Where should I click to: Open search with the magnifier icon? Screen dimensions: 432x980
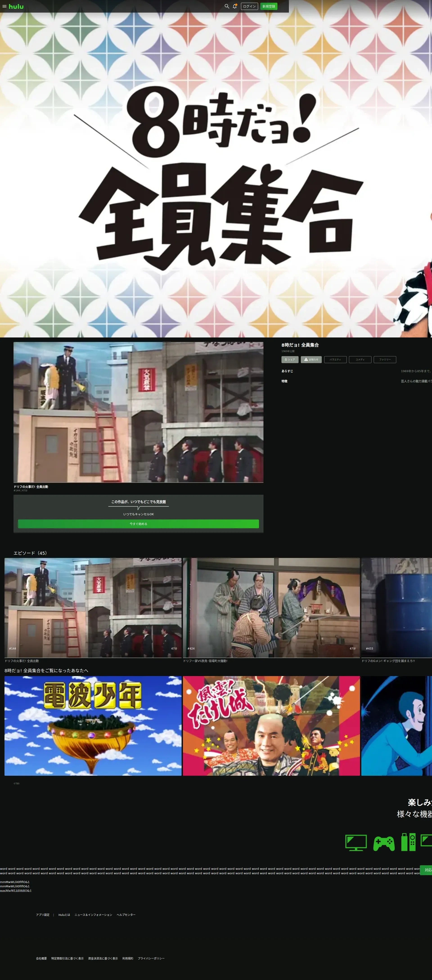[x=227, y=7]
